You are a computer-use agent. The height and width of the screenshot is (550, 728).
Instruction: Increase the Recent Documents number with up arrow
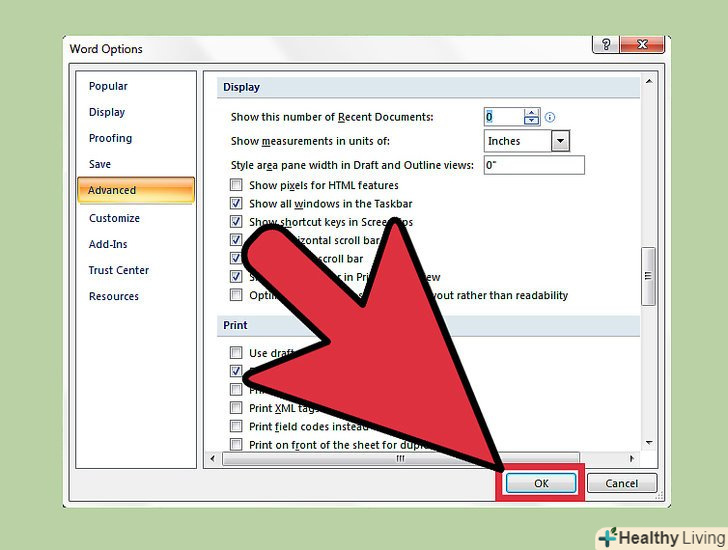coord(531,113)
